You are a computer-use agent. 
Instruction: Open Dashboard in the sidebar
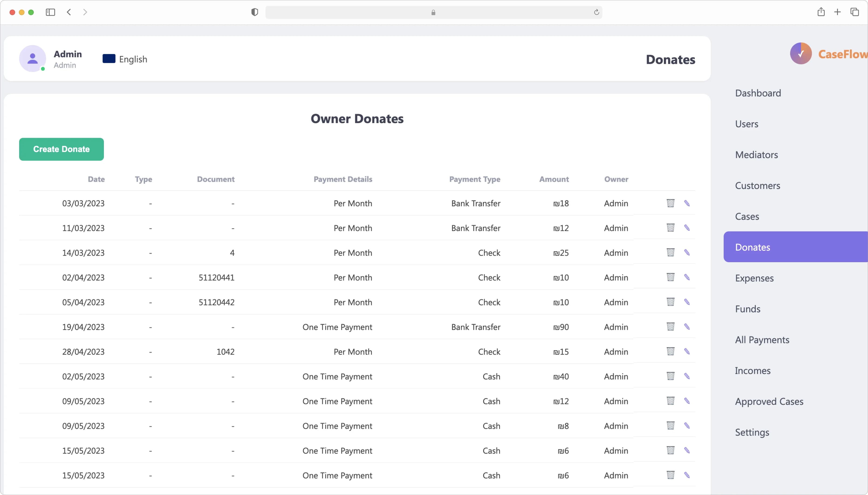click(x=758, y=93)
